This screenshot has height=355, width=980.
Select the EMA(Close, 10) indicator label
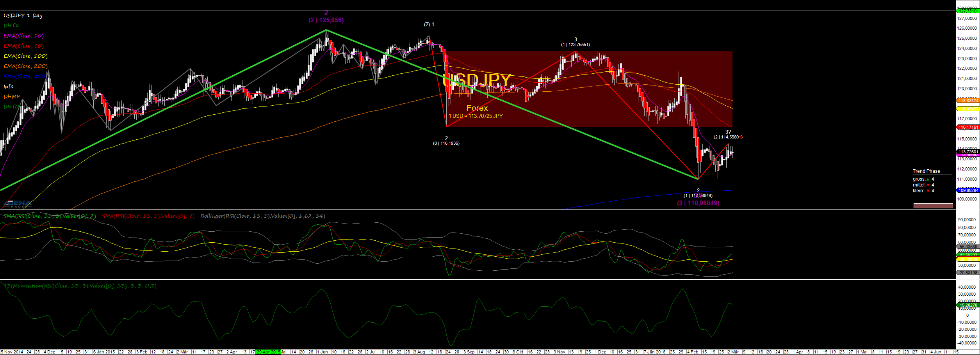click(24, 36)
